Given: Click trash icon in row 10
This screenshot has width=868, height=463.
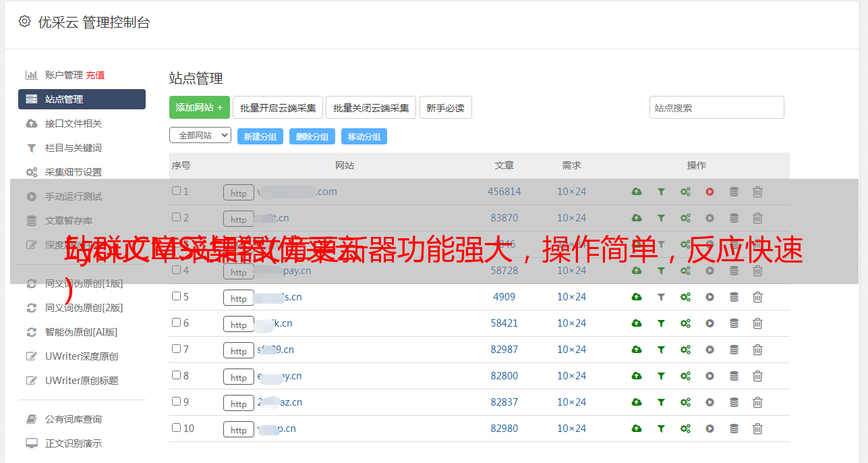Looking at the screenshot, I should (x=757, y=429).
